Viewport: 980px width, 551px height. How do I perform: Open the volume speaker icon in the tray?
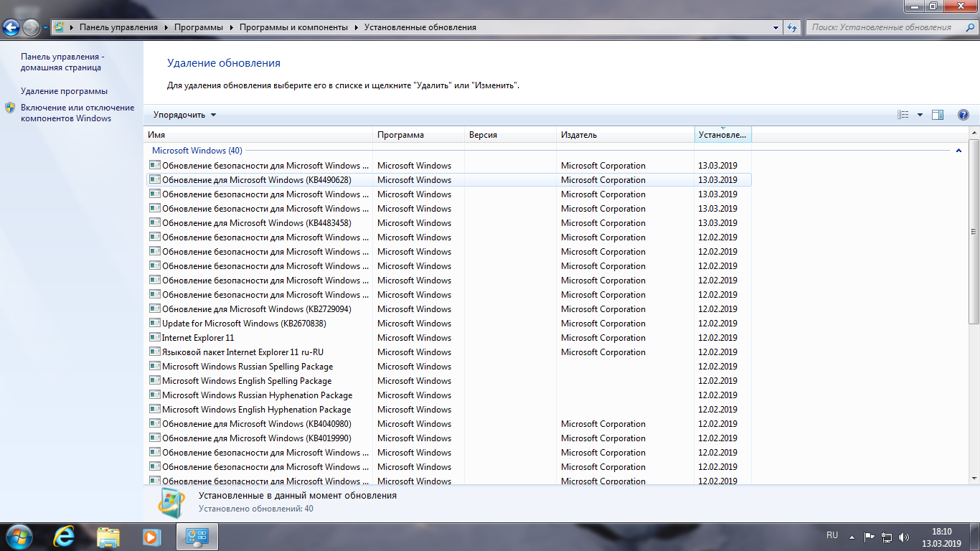904,537
